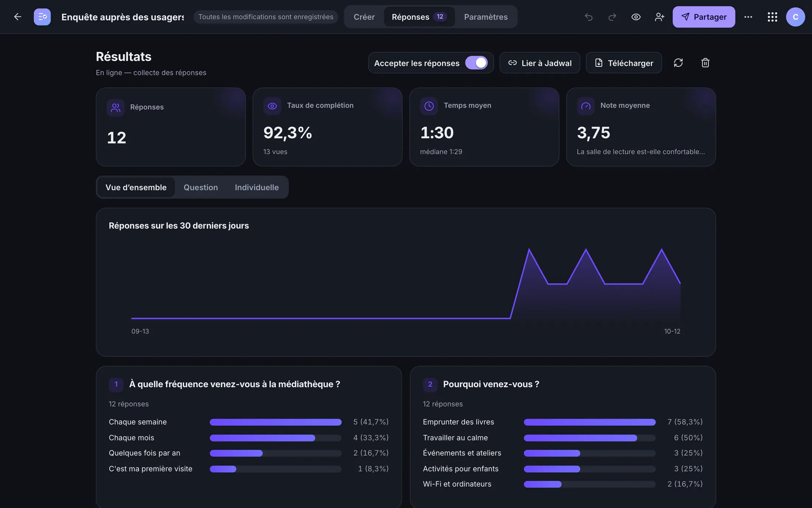Viewport: 812px width, 508px height.
Task: Toggle Accepter les réponses switch
Action: pos(476,63)
